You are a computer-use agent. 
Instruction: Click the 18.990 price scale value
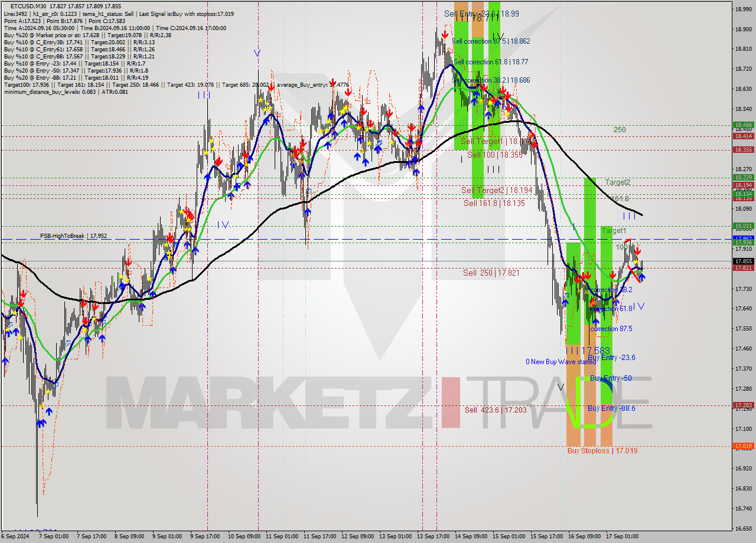click(x=743, y=9)
